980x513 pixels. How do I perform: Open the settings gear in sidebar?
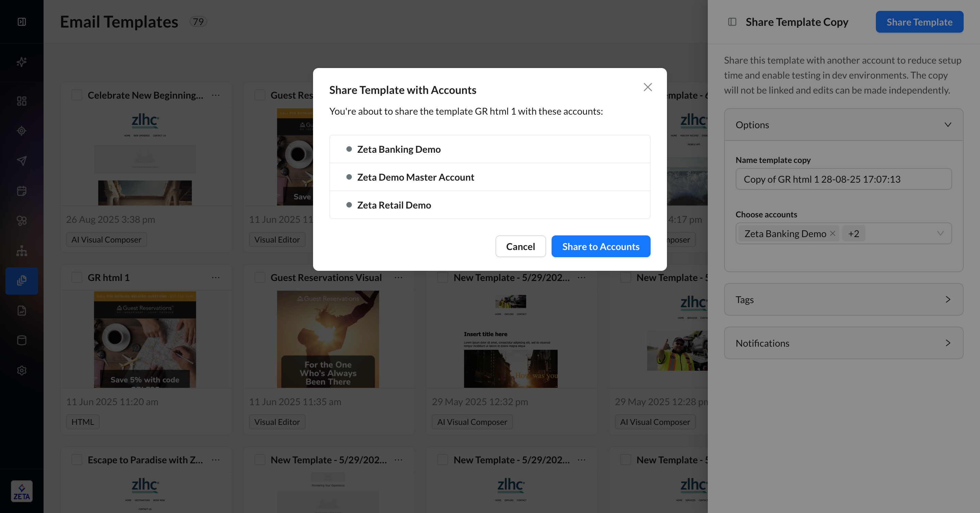(22, 370)
